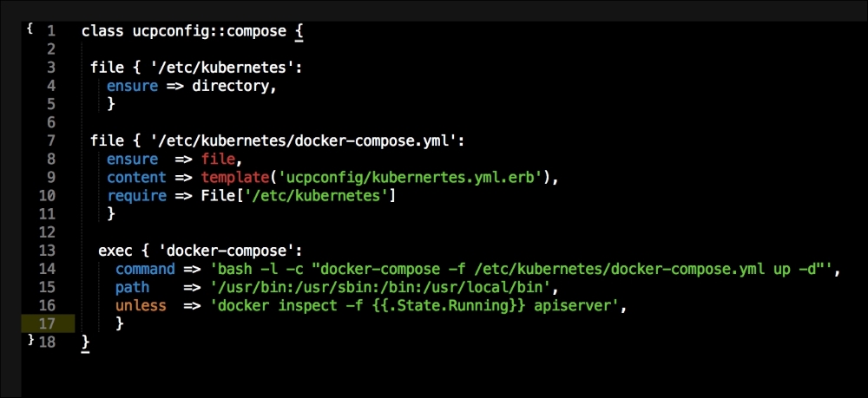
Task: Click the orange 'unless' attribute
Action: [141, 306]
